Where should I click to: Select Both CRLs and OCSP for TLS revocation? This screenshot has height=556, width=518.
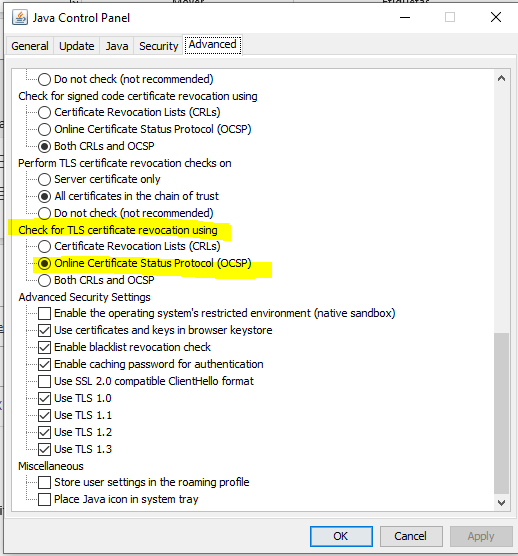[44, 280]
